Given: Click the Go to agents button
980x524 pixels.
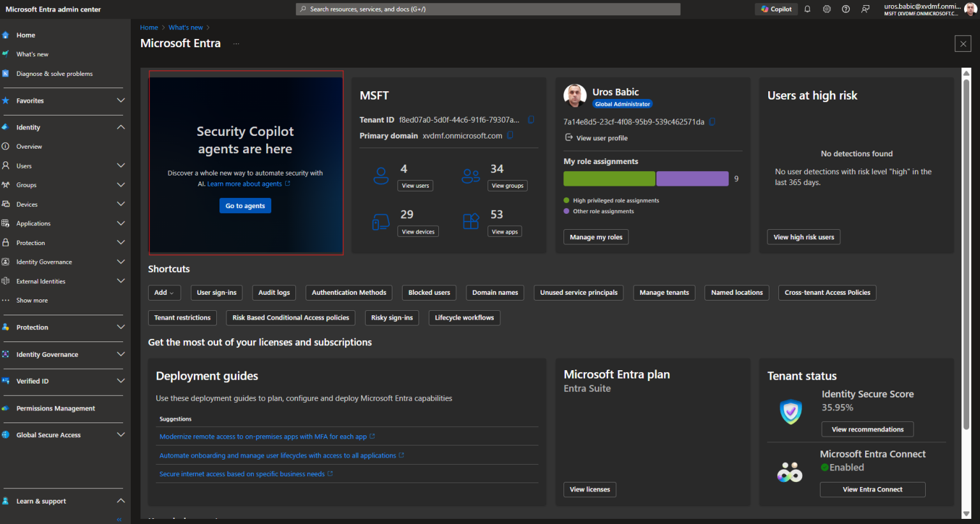Looking at the screenshot, I should (245, 206).
